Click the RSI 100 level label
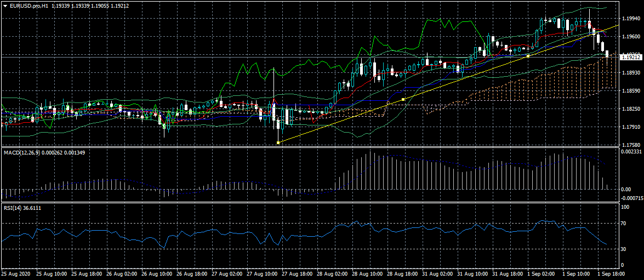The image size is (644, 280). pos(626,208)
